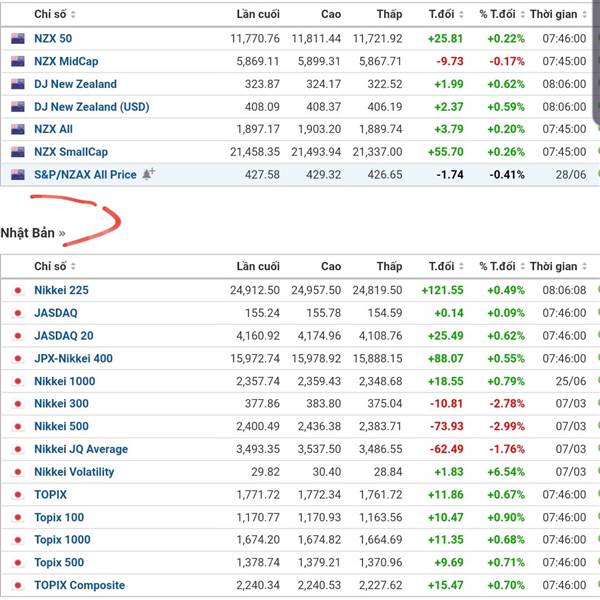Open the DJ New Zealand index link
The image size is (600, 600).
click(x=75, y=84)
